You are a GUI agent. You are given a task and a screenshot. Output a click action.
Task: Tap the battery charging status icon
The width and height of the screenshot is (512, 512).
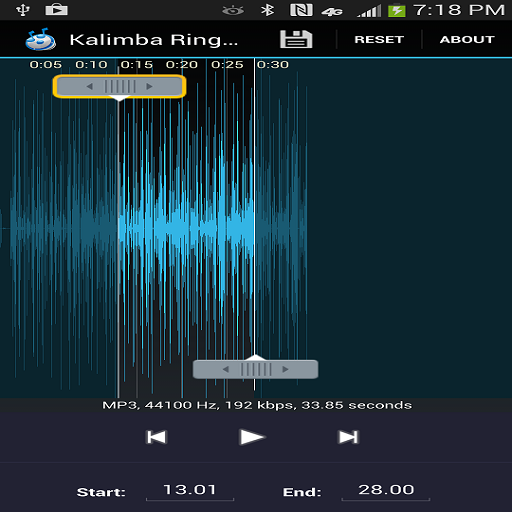(397, 10)
